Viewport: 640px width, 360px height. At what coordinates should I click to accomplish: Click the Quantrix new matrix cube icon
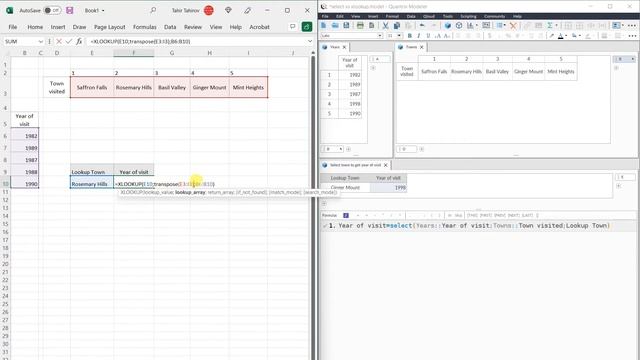448,25
